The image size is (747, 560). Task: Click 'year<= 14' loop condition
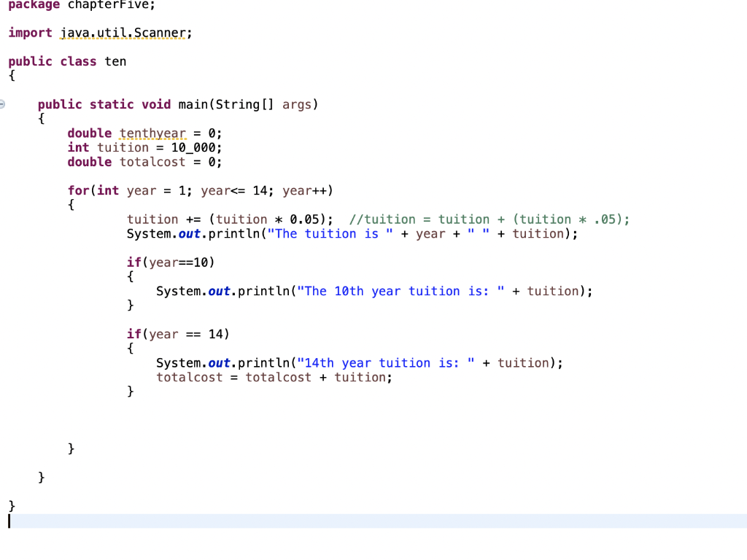(x=234, y=190)
